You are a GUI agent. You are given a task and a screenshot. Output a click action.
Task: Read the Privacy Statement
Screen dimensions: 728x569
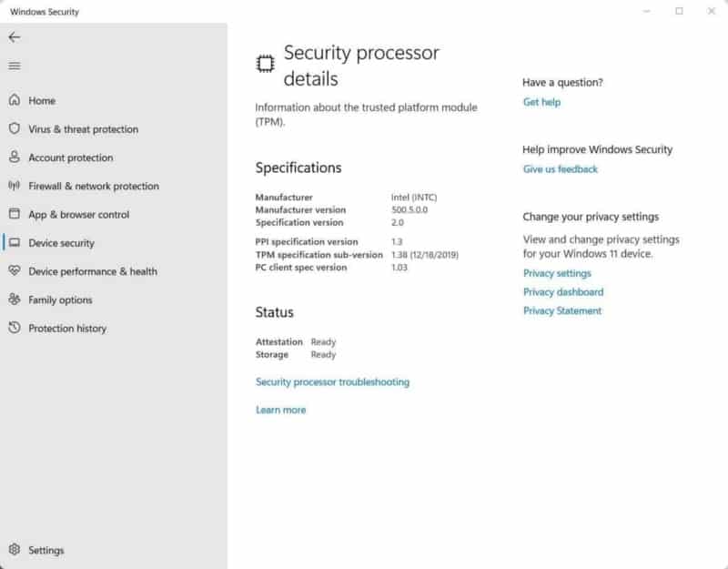pyautogui.click(x=562, y=310)
